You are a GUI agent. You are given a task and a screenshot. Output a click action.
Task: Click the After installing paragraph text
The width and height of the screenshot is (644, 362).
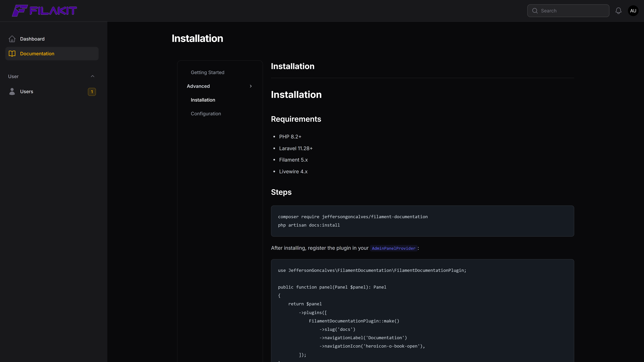click(x=320, y=248)
